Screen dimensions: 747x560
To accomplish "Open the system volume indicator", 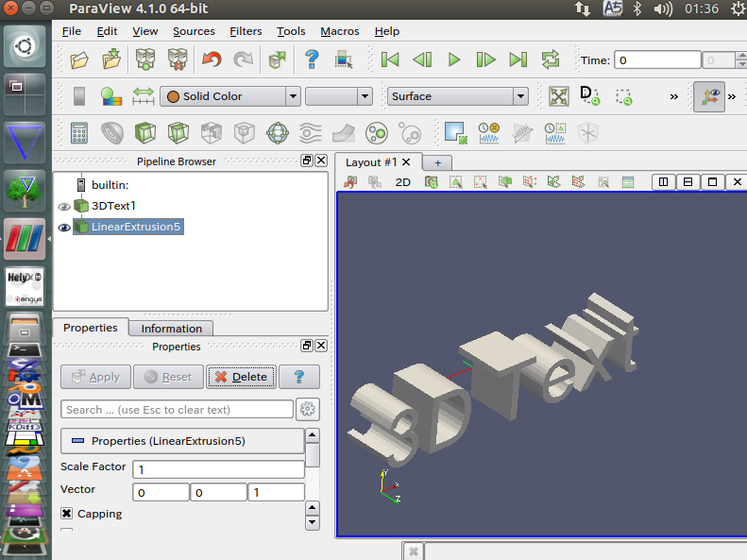I will click(663, 8).
